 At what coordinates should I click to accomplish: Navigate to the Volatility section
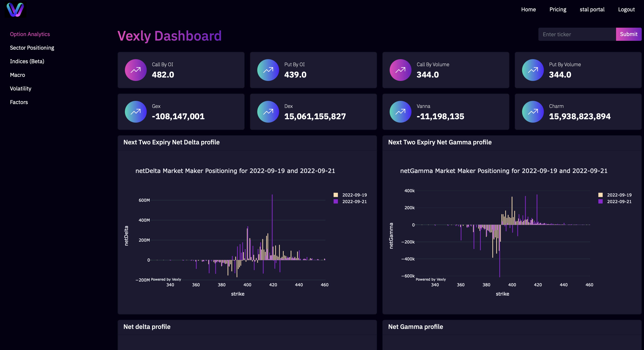pyautogui.click(x=20, y=88)
